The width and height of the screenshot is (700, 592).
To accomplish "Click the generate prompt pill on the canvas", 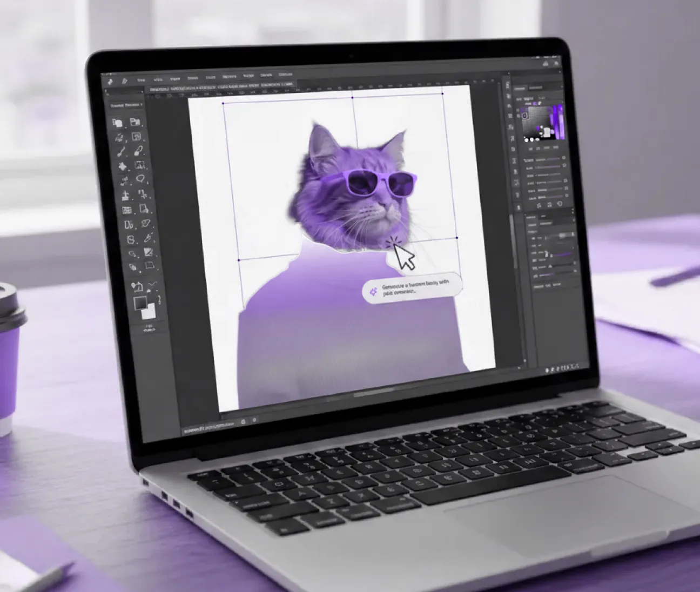I will tap(413, 288).
